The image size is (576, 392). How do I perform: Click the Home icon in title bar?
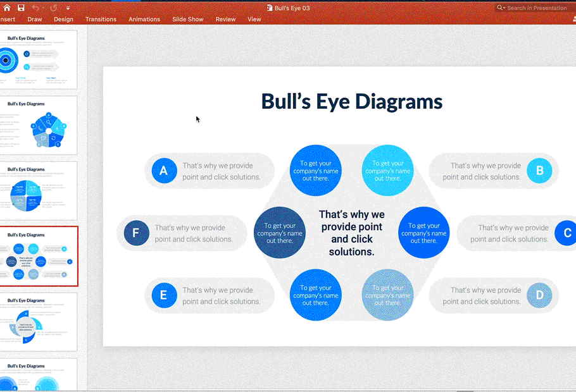[7, 8]
